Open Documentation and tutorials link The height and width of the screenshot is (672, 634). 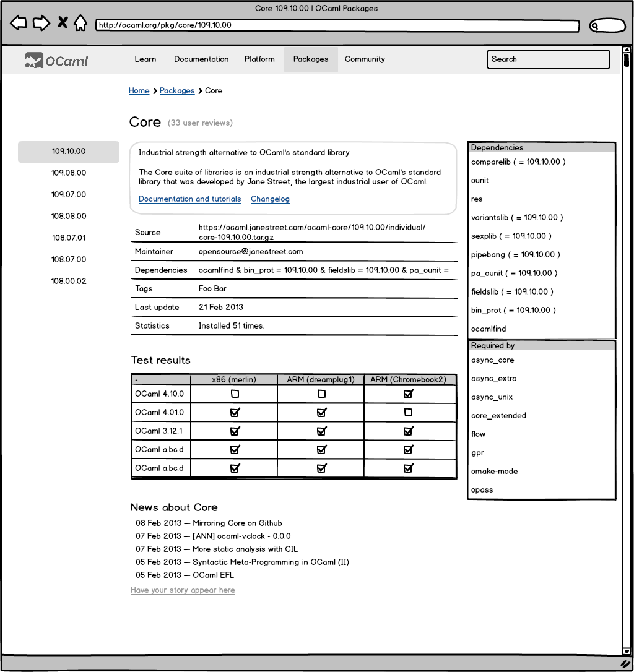click(x=189, y=199)
